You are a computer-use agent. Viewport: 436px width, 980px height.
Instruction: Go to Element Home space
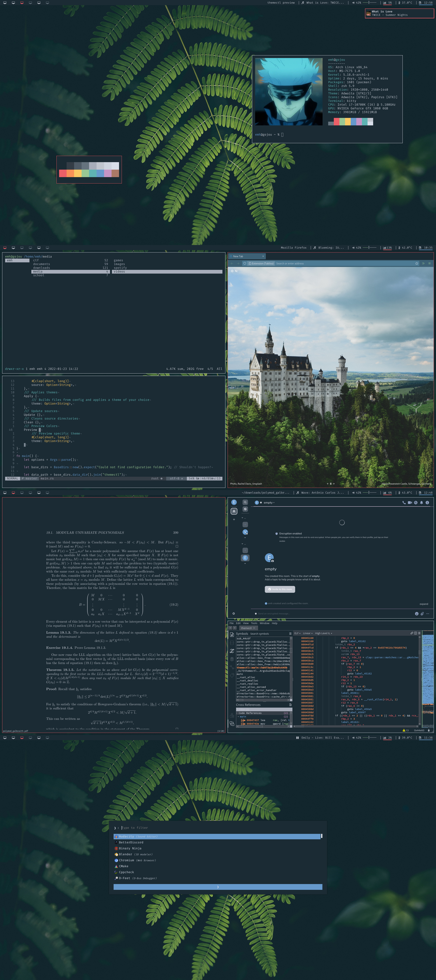pos(234,511)
